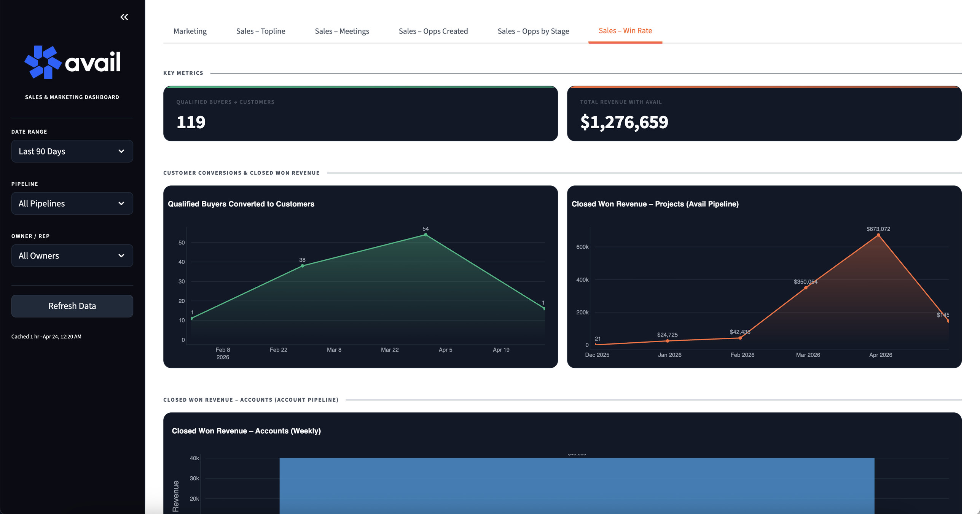The image size is (980, 514).
Task: Select the Sales – Meetings tab
Action: pos(342,31)
